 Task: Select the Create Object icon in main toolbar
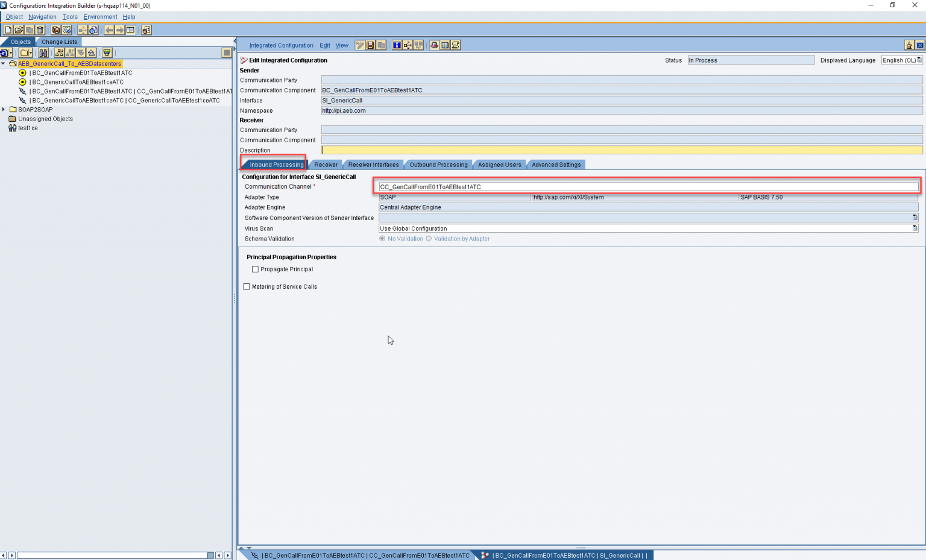8,30
